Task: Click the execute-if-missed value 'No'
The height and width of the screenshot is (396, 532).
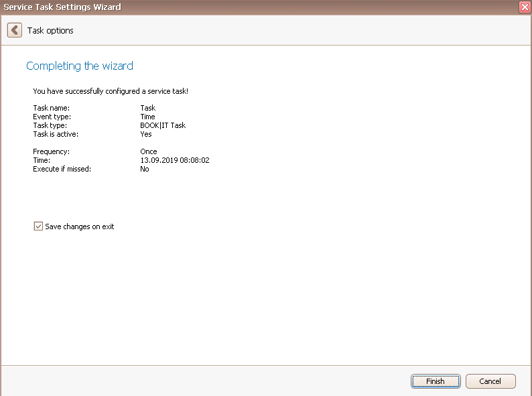Action: (x=145, y=169)
